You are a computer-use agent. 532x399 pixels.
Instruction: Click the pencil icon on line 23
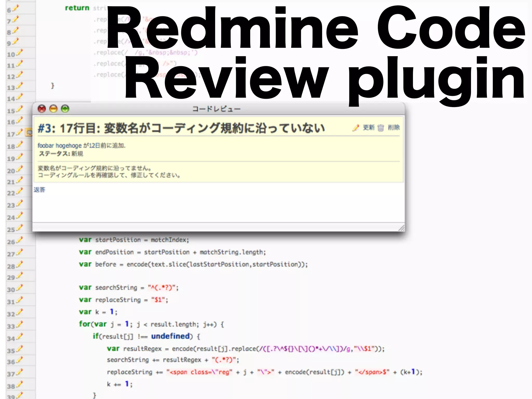click(x=19, y=203)
